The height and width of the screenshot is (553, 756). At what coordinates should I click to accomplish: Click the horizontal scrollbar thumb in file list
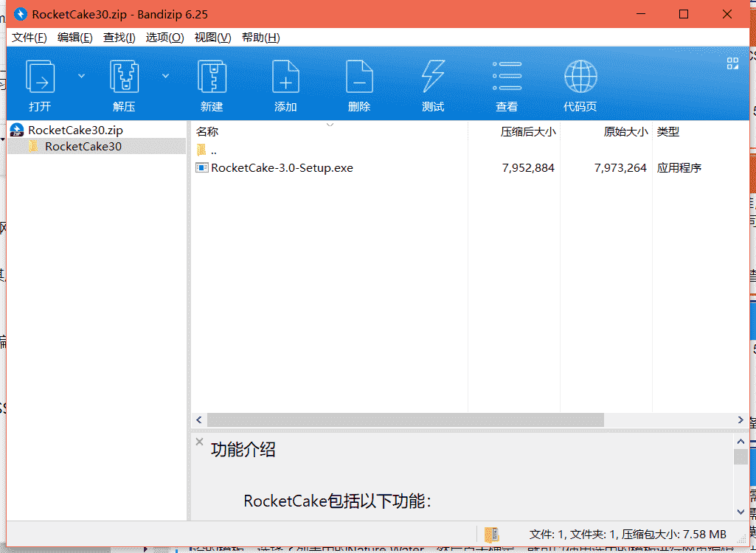(x=406, y=420)
